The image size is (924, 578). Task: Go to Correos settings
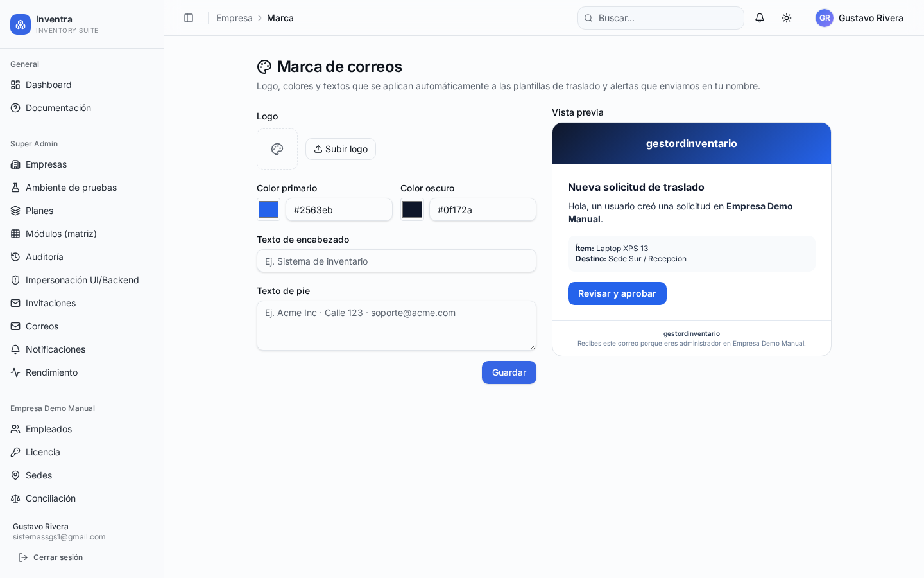pos(81,326)
